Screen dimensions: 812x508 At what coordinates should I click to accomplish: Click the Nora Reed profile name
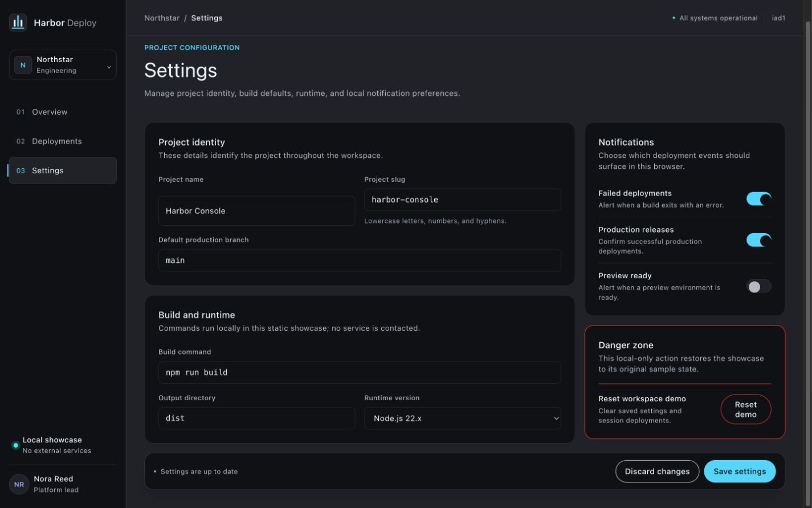pyautogui.click(x=54, y=479)
